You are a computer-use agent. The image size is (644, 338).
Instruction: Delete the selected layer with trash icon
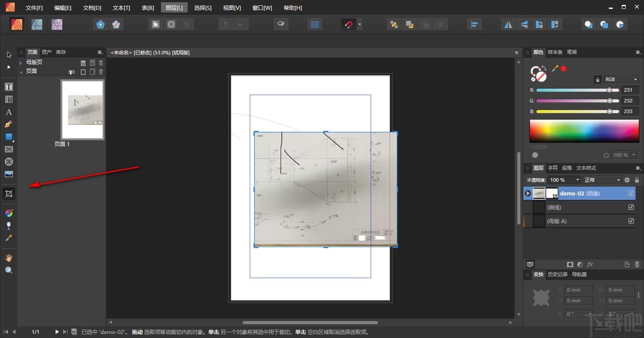(x=637, y=264)
